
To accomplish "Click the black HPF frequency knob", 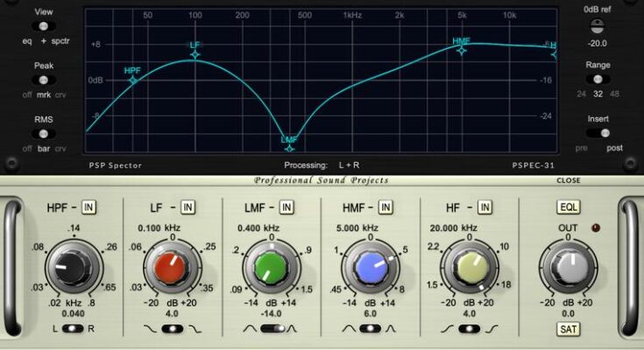I will (x=67, y=263).
